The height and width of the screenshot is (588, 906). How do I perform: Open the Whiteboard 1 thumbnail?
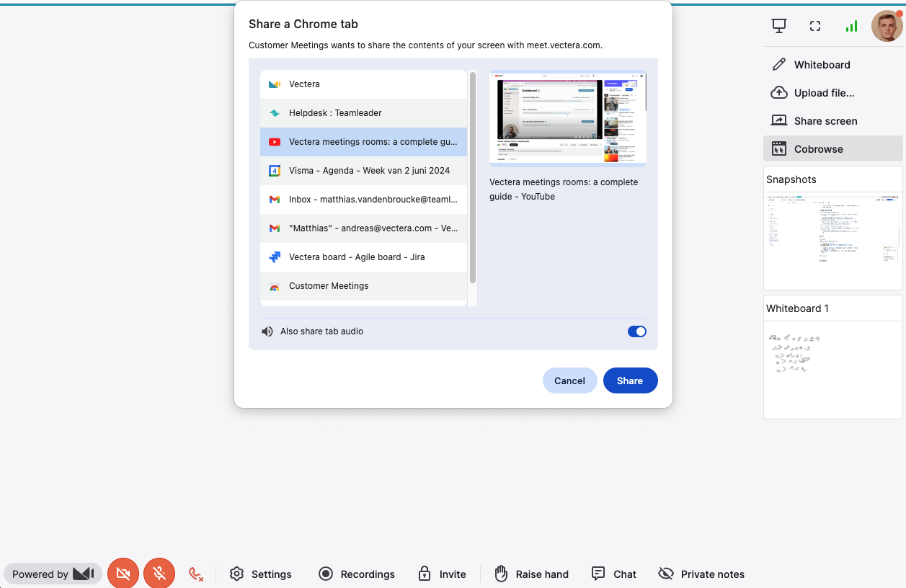pyautogui.click(x=833, y=369)
